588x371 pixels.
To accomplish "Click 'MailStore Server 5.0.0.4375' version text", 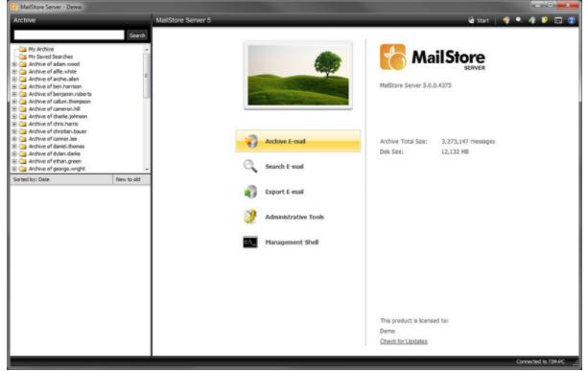I will coord(415,85).
